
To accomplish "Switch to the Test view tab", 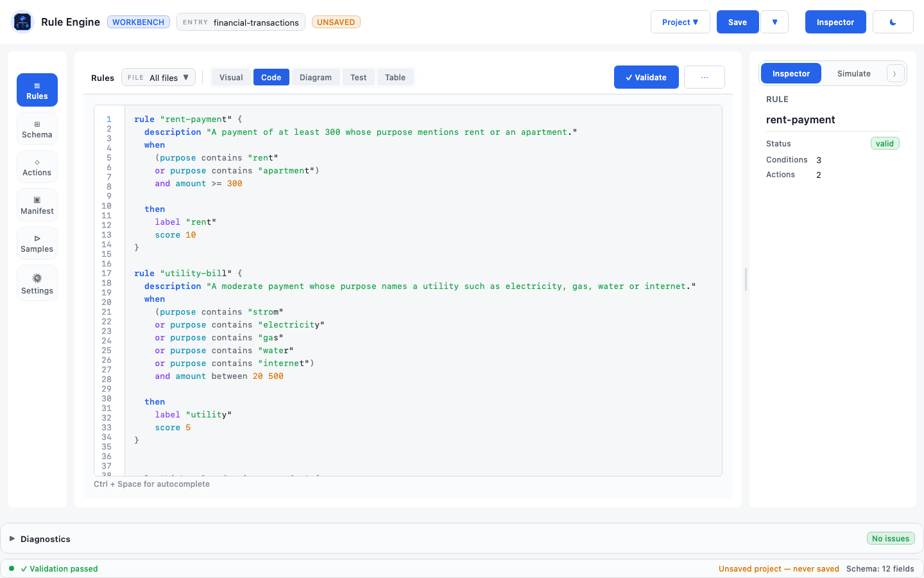I will click(x=359, y=77).
